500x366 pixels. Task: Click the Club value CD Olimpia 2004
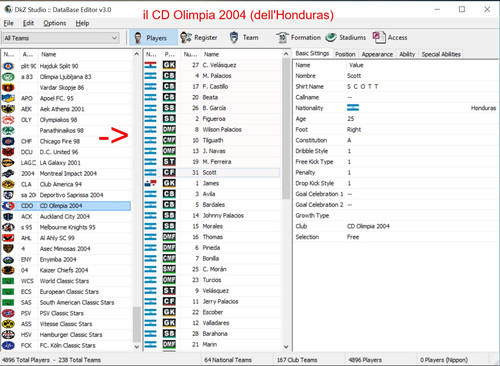(368, 226)
